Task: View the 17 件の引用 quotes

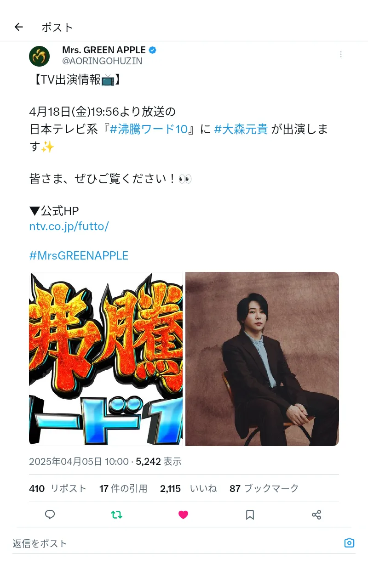Action: 123,488
